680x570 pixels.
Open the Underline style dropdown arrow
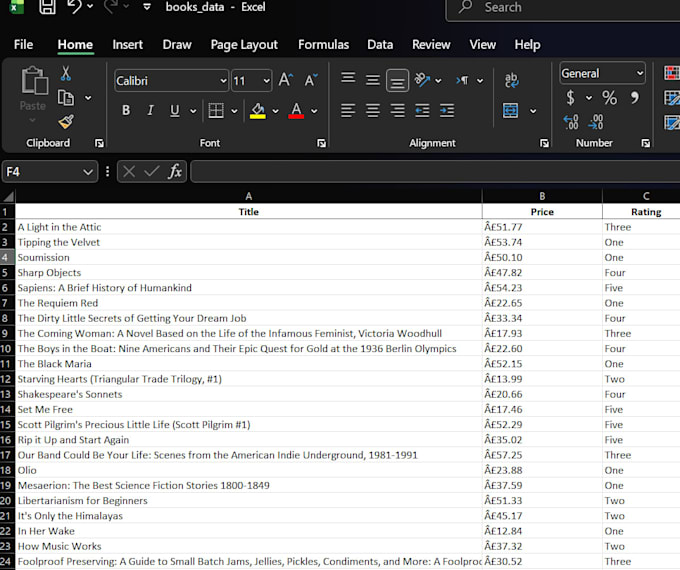193,111
